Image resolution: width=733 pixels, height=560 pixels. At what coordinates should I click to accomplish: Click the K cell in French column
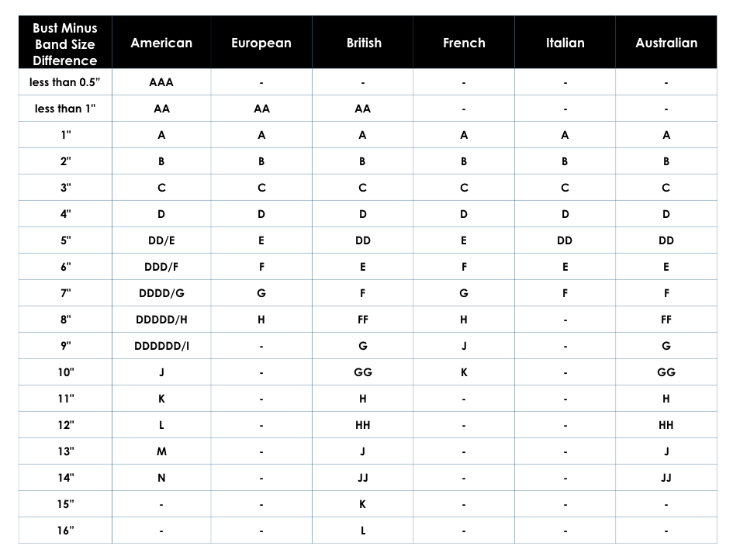point(464,372)
